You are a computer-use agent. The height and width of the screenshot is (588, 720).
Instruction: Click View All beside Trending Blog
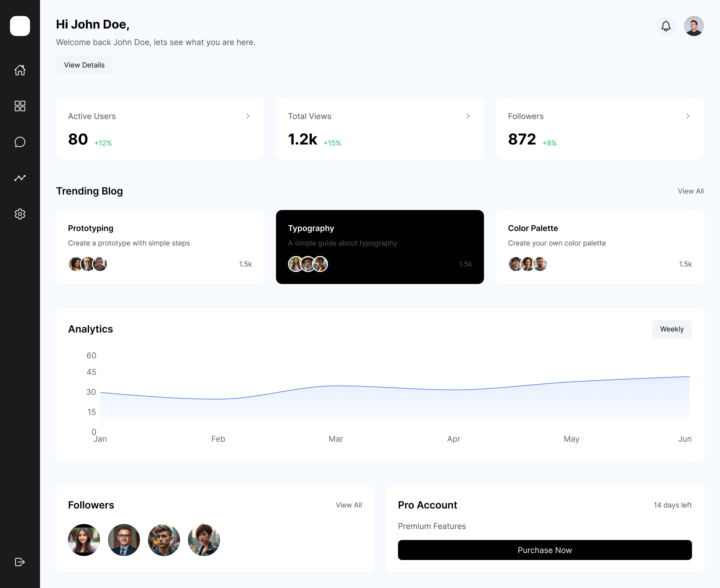click(x=690, y=191)
